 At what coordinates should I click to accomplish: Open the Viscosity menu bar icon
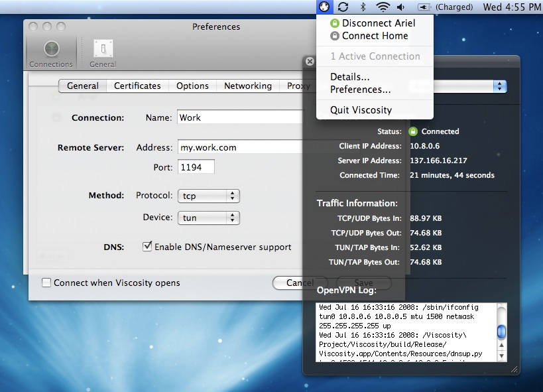(x=324, y=7)
